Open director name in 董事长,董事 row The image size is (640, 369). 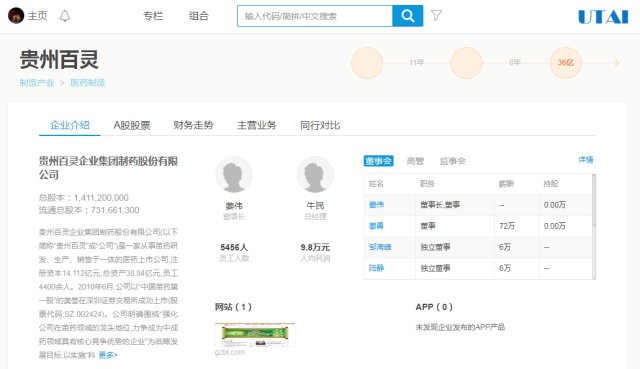pyautogui.click(x=376, y=205)
